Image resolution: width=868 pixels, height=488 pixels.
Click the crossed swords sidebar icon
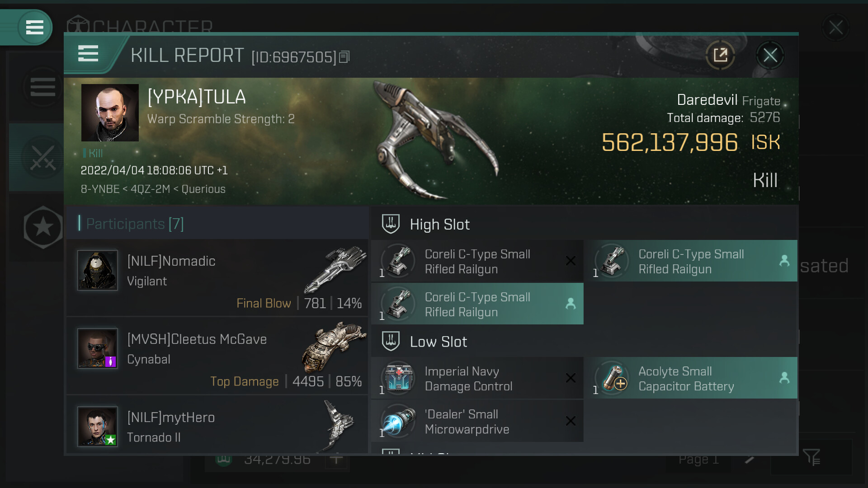pyautogui.click(x=42, y=157)
